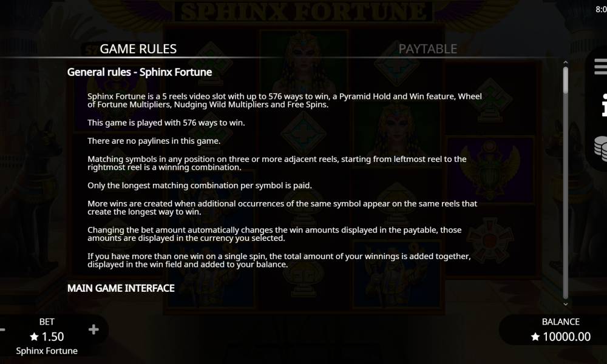The width and height of the screenshot is (607, 364).
Task: Click the MAIN GAME INTERFACE section heading
Action: [121, 288]
